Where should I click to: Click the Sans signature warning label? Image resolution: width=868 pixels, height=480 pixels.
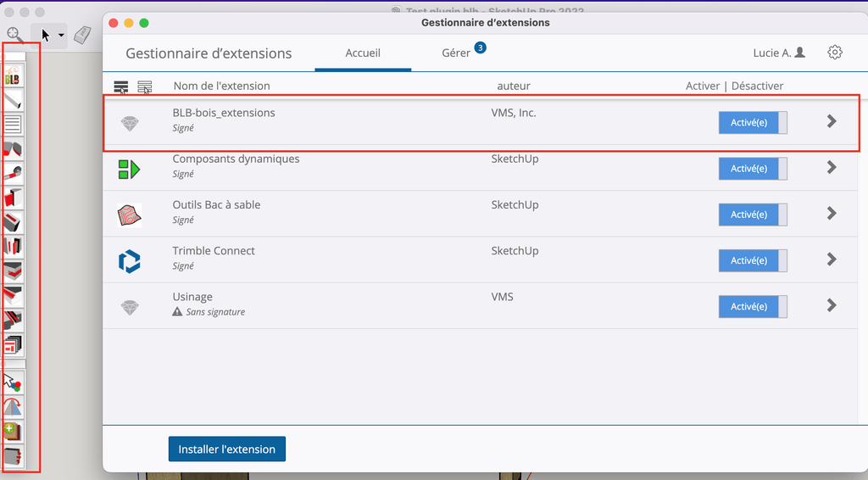click(209, 312)
